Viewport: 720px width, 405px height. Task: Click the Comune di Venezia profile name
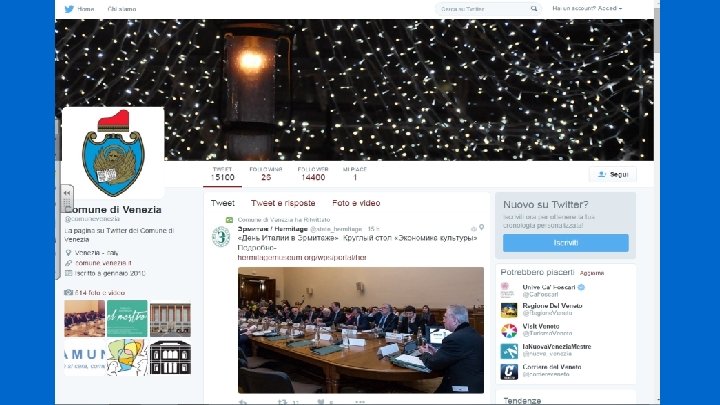[x=113, y=209]
